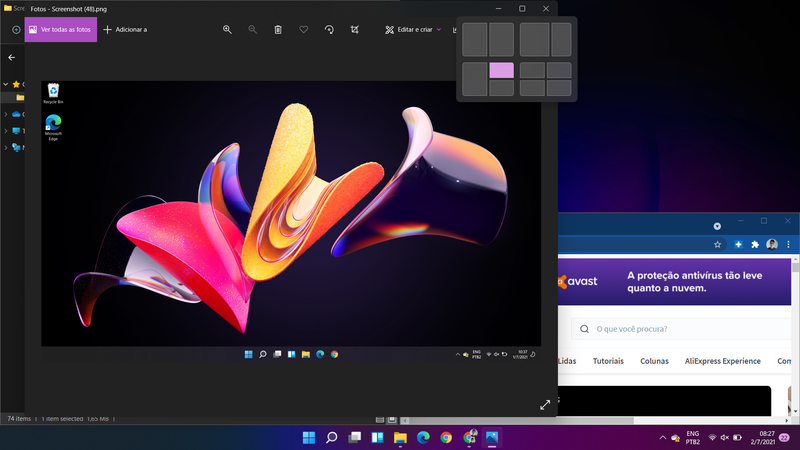800x450 pixels.
Task: Rotate the photo using the rotate icon
Action: click(329, 30)
